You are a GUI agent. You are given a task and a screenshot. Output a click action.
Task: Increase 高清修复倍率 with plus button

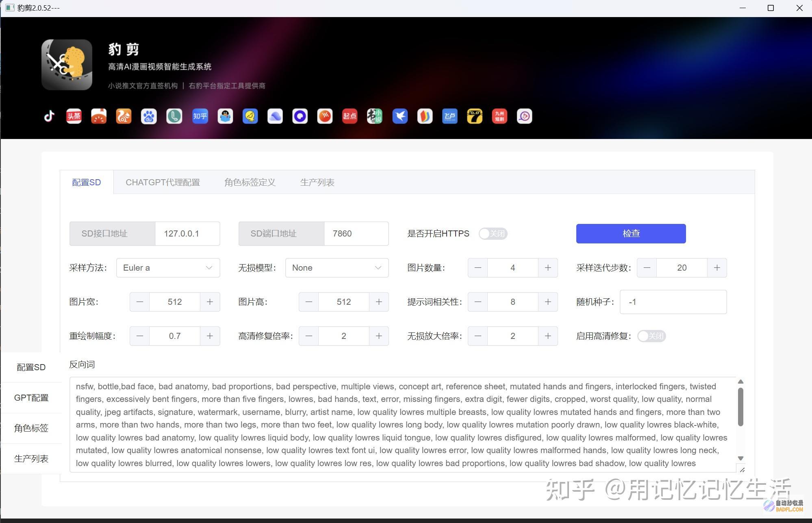(x=379, y=336)
